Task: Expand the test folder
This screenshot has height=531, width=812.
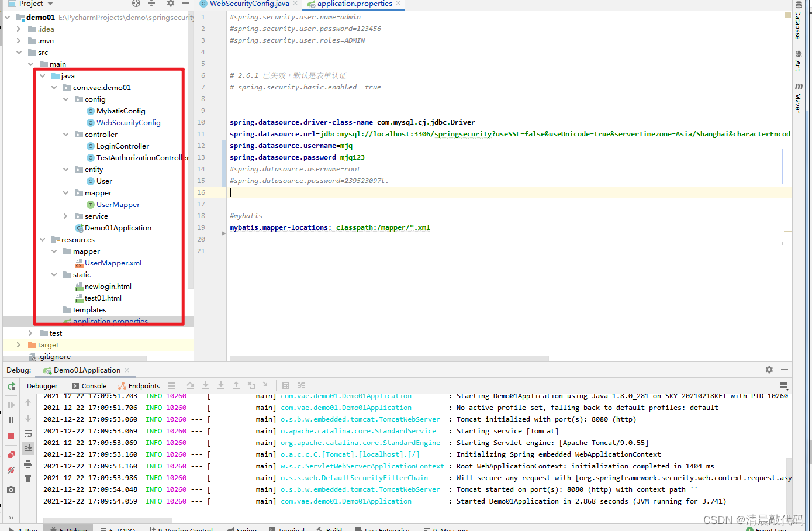Action: click(x=29, y=333)
